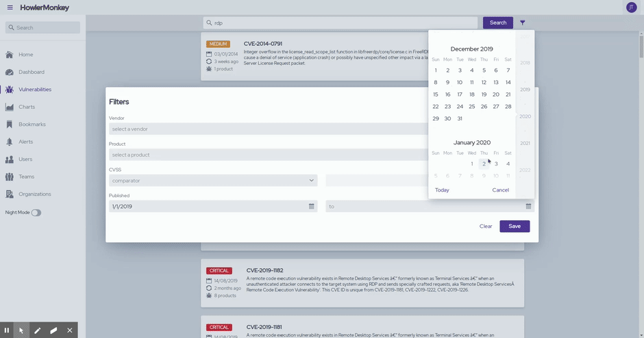Click '8 products' on CVE-2019-1182
The height and width of the screenshot is (338, 644).
[x=225, y=296]
